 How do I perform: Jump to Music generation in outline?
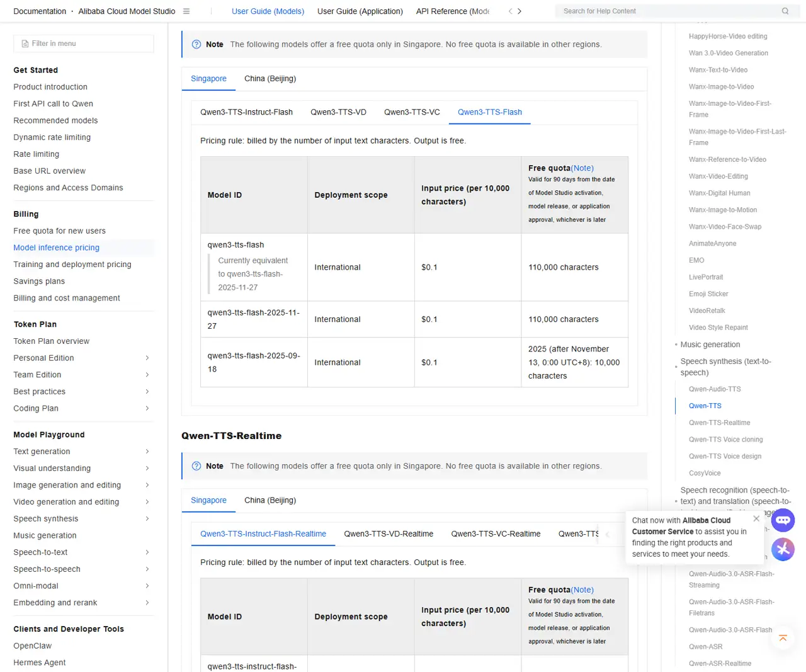710,345
